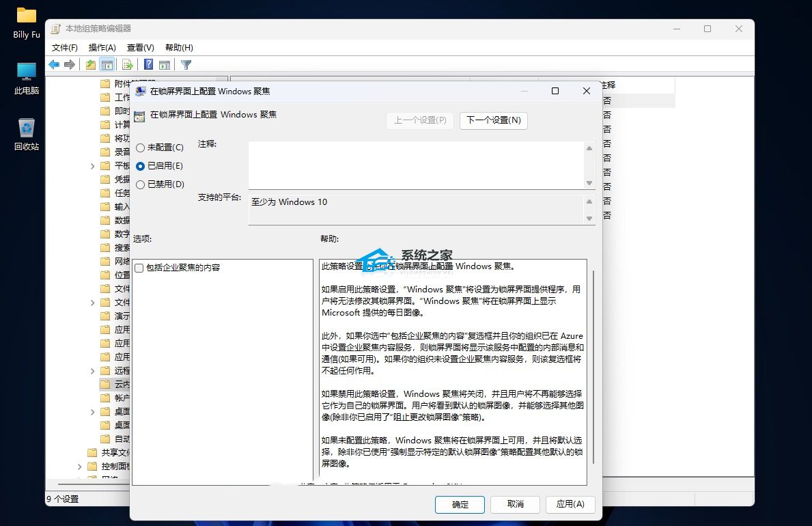Screen dimensions: 812x526
Task: Select the 未配置(C) radio button
Action: tap(140, 148)
